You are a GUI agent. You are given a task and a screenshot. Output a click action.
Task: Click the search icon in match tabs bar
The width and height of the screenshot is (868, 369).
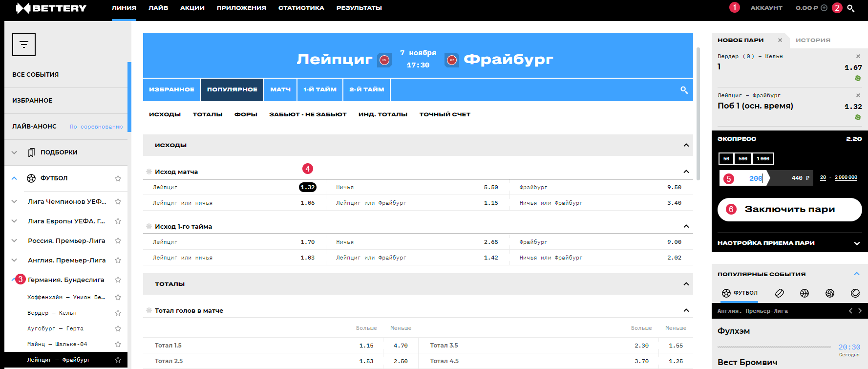pos(684,90)
